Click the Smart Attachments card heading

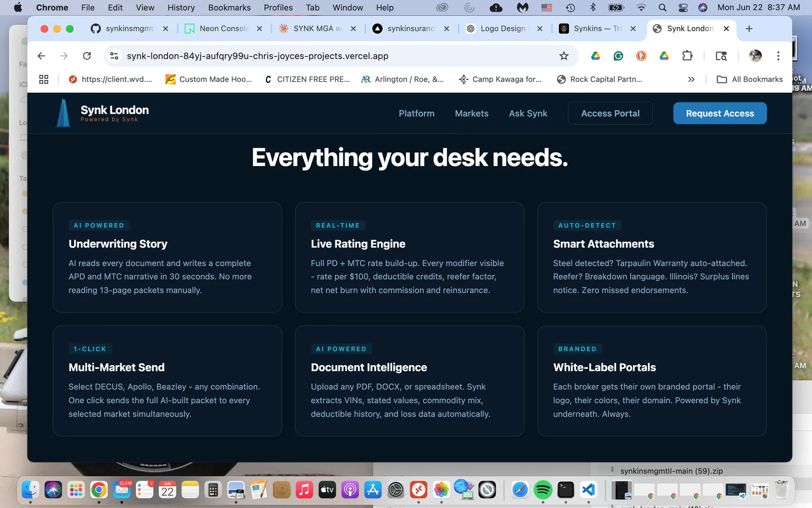point(603,244)
